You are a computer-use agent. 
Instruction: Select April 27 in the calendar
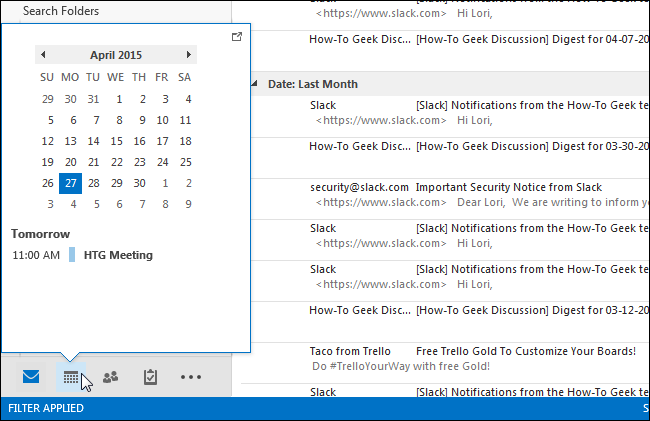[70, 183]
